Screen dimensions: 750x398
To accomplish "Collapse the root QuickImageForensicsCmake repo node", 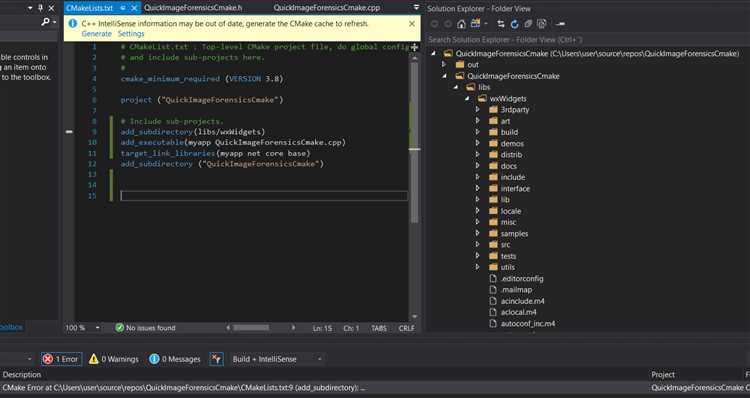I will pyautogui.click(x=433, y=54).
